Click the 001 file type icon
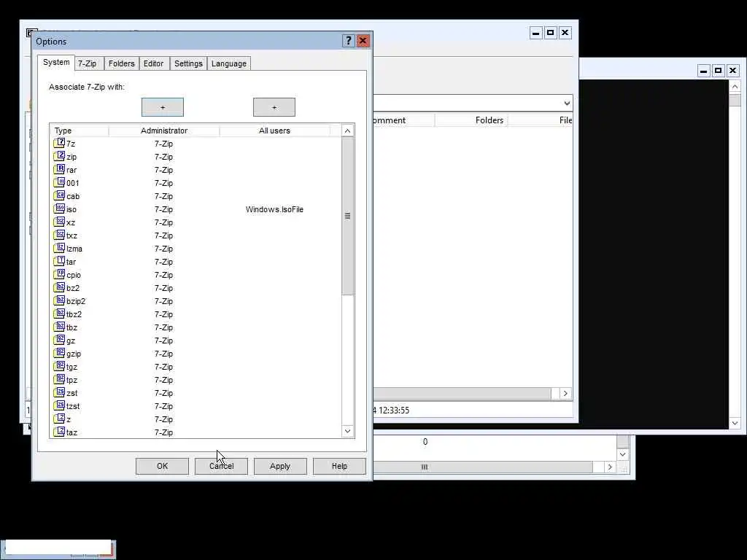 pos(59,182)
